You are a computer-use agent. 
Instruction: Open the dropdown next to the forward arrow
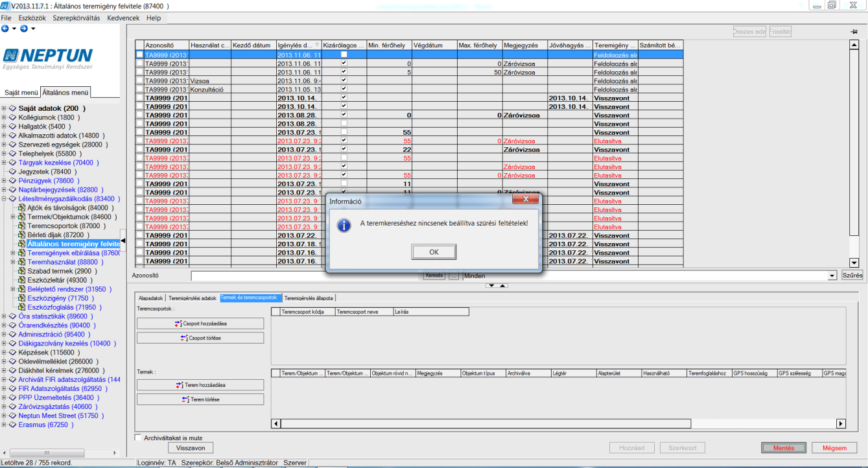click(x=33, y=29)
